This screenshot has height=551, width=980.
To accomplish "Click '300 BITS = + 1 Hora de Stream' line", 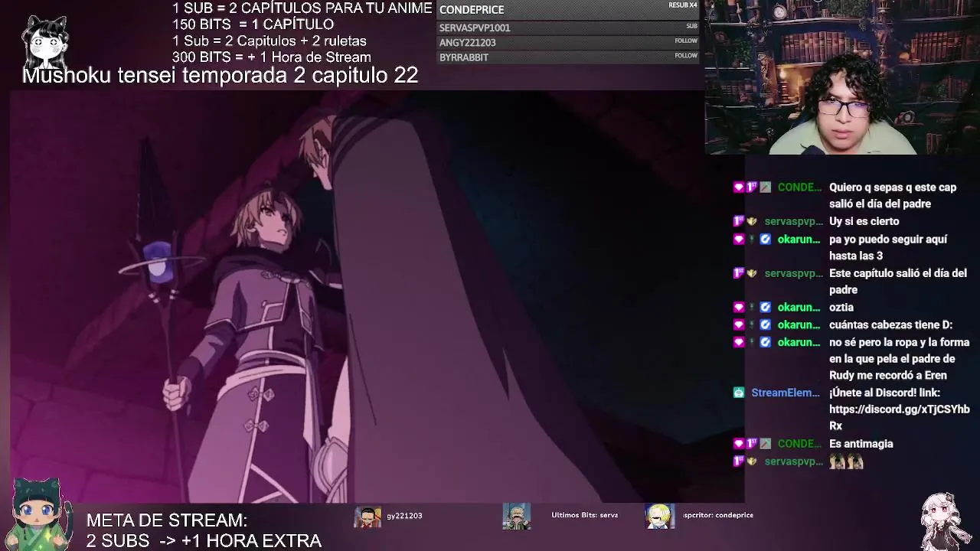I will (x=271, y=57).
